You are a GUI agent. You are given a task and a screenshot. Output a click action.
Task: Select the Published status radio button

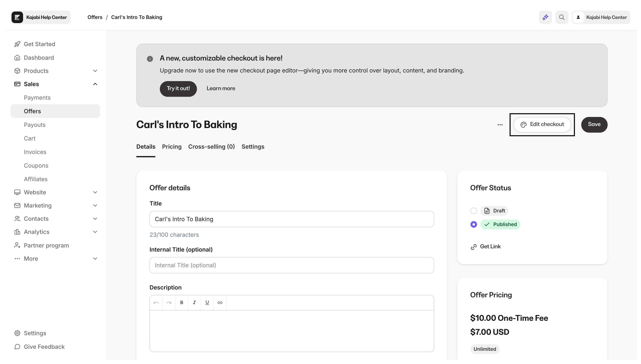click(473, 224)
